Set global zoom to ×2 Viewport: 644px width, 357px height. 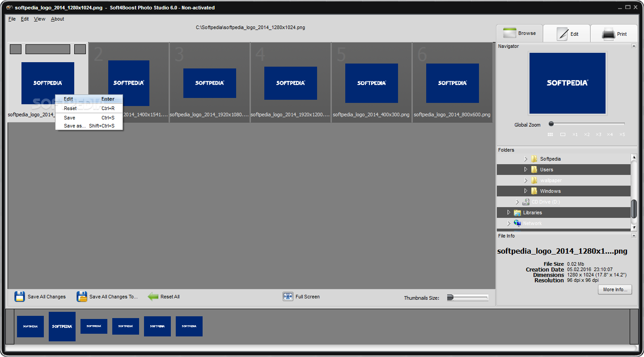click(587, 134)
